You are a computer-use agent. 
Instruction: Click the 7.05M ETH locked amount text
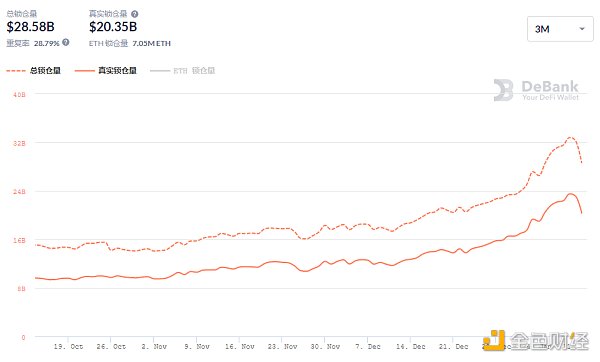point(152,44)
